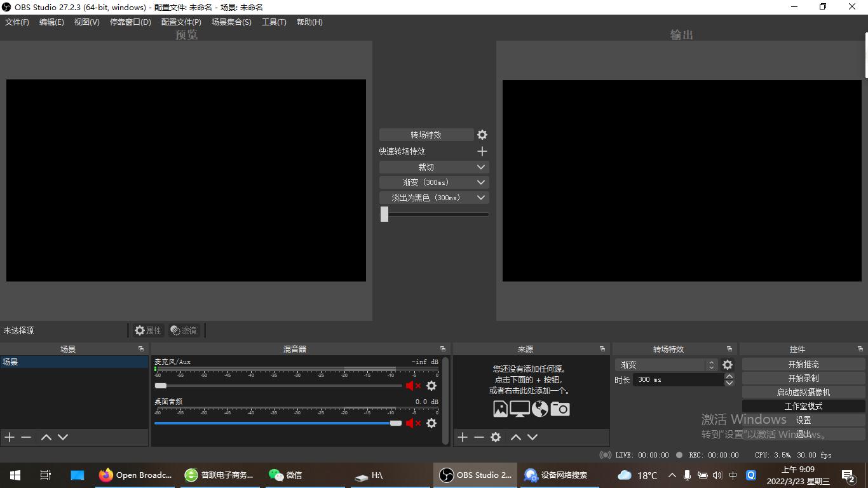Toggle mute on 桌面音频 speaker icon
Image resolution: width=868 pixels, height=488 pixels.
[x=413, y=423]
